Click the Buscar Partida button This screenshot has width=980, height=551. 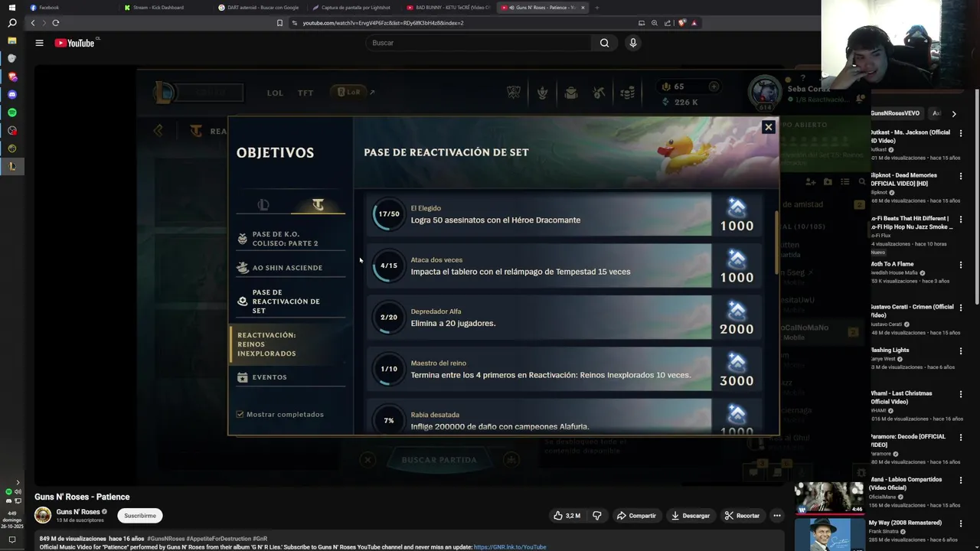439,460
